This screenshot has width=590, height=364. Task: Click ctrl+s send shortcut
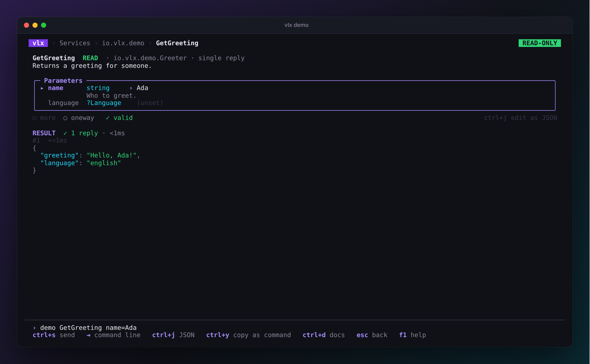53,335
